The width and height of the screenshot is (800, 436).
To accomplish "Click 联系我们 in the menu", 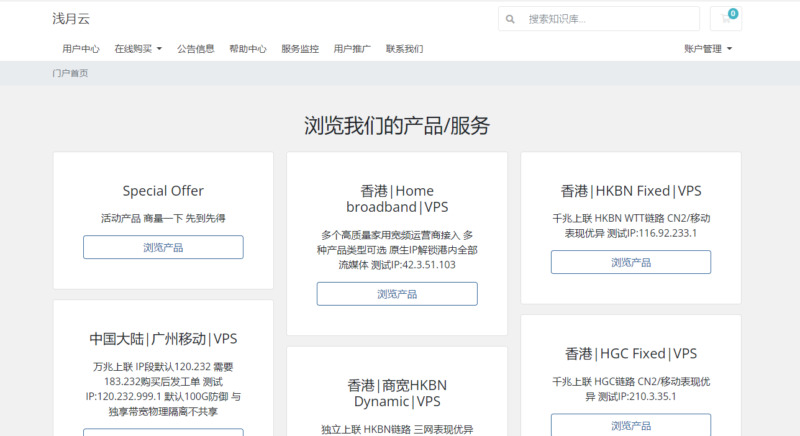I will [404, 48].
